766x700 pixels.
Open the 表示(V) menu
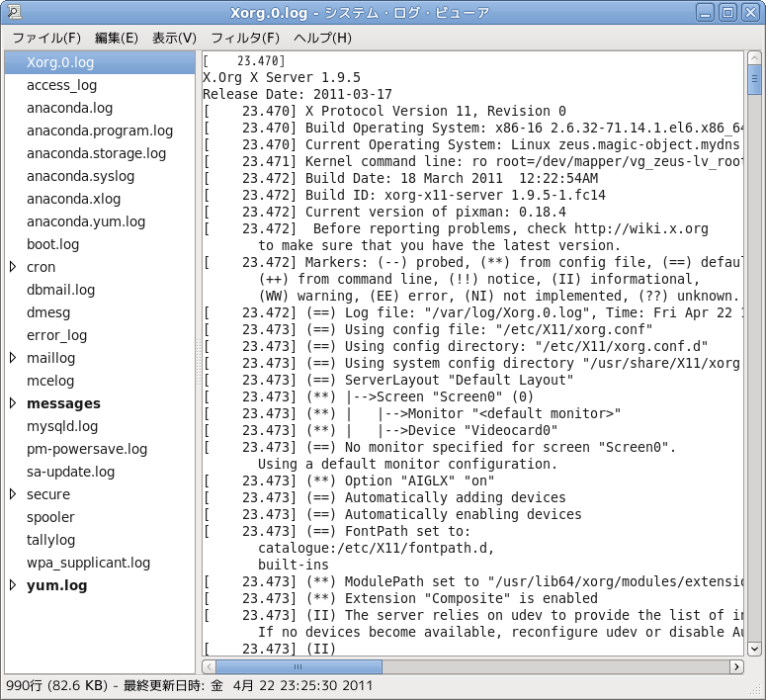(174, 39)
